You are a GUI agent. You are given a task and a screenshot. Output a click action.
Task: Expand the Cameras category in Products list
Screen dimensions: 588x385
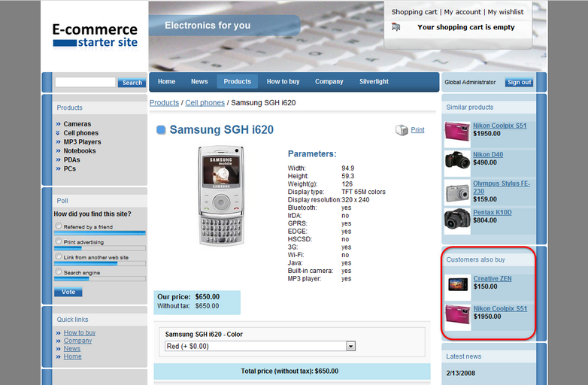[77, 124]
